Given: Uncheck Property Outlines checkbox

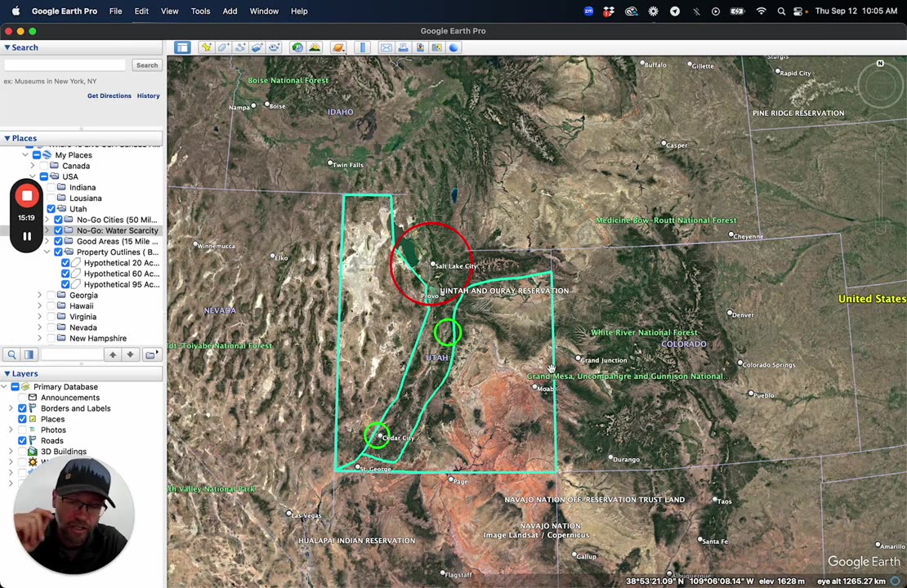Looking at the screenshot, I should tap(58, 252).
